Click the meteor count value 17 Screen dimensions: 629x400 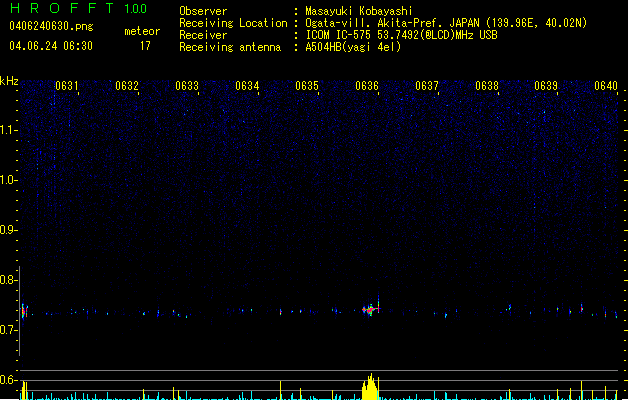pos(145,46)
